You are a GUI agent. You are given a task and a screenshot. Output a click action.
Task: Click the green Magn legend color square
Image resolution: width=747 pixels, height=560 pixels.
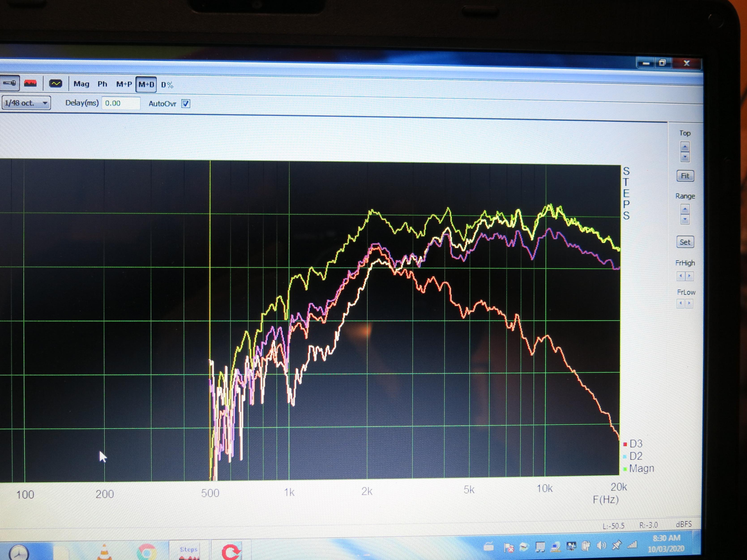[x=625, y=469]
